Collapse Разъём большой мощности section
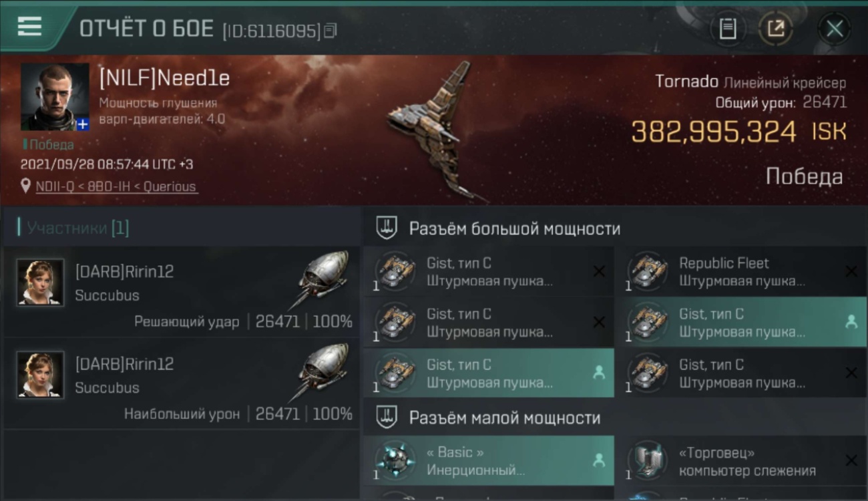This screenshot has width=868, height=501. (x=387, y=228)
